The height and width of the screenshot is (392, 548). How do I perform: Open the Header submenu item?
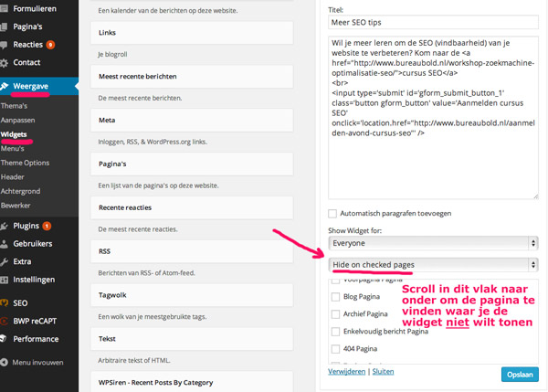pos(13,177)
